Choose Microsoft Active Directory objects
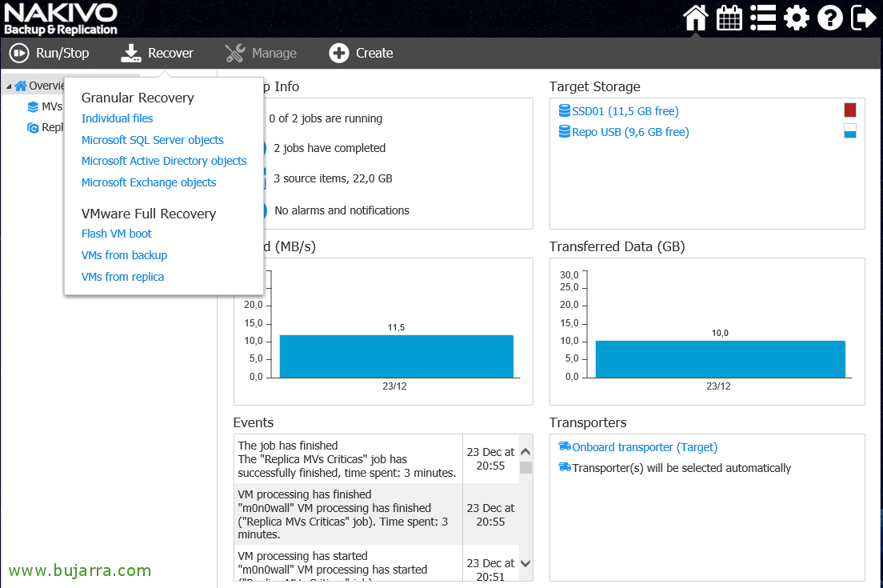 (164, 161)
